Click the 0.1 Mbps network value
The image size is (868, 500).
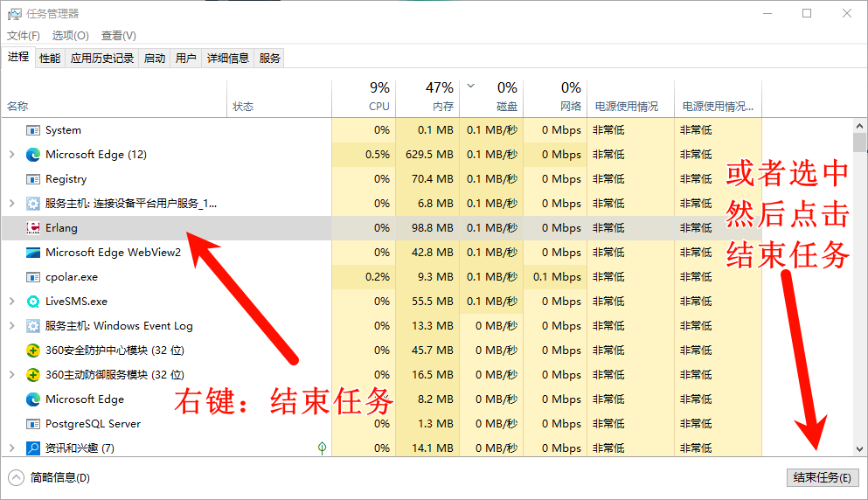[557, 277]
